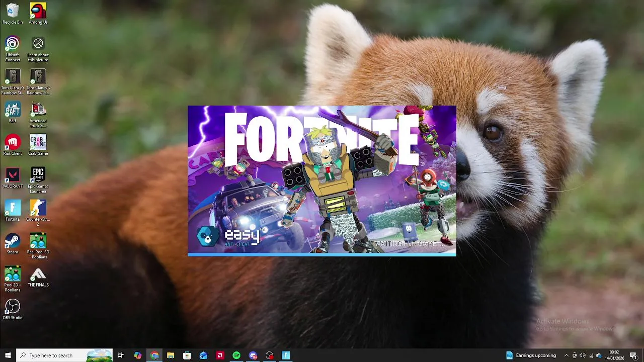The height and width of the screenshot is (362, 644).
Task: Select the Crab Game desktop icon
Action: click(x=38, y=145)
